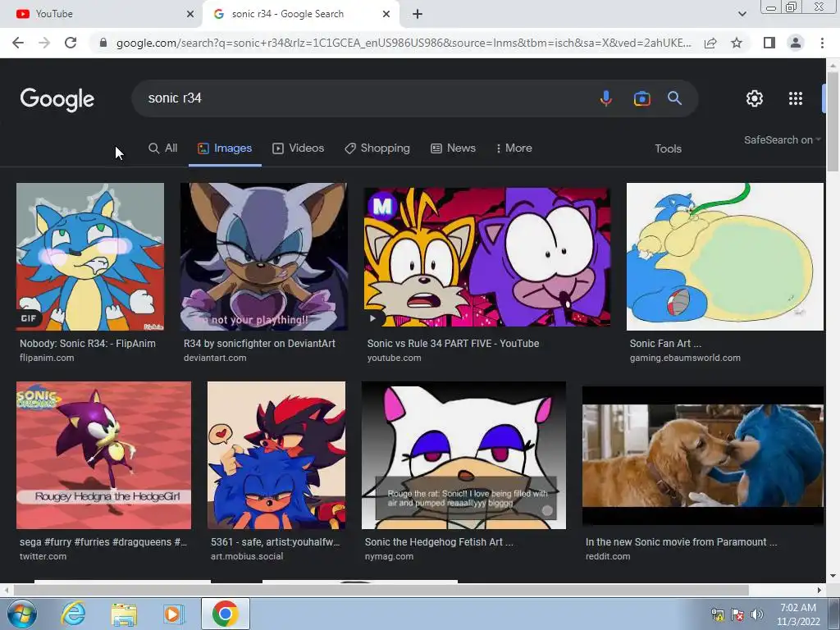Image resolution: width=840 pixels, height=630 pixels.
Task: Click the twitter.com source link
Action: coord(43,557)
